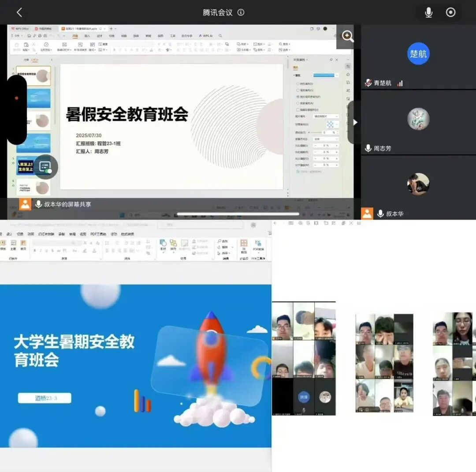Viewport: 476px width, 472px height.
Task: Click the 周志芳 participant tile
Action: click(x=418, y=124)
